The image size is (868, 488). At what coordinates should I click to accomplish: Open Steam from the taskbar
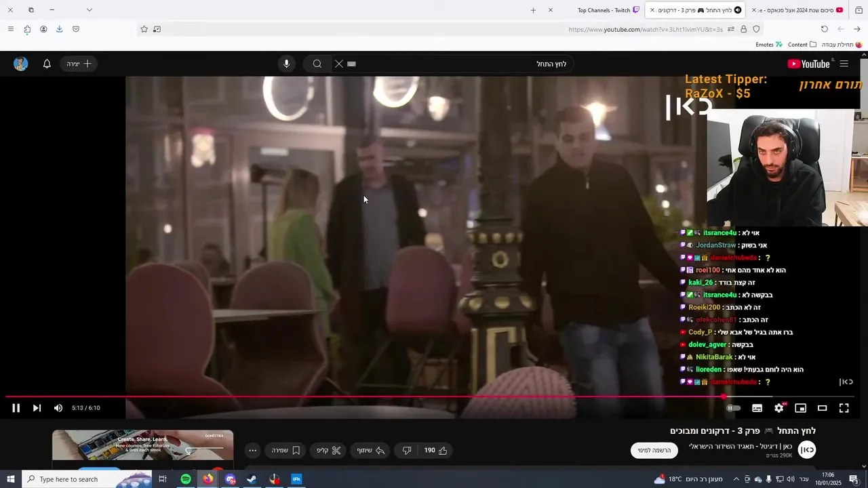pos(252,479)
